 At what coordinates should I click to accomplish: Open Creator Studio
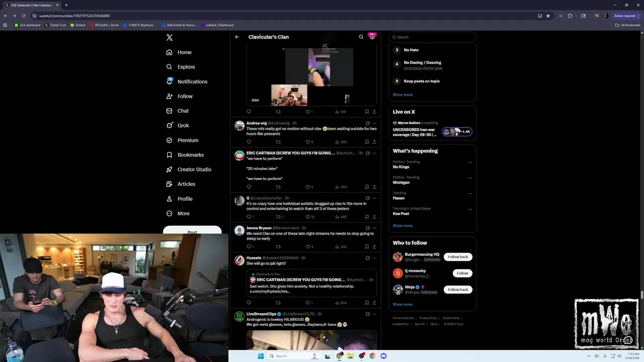(189, 169)
